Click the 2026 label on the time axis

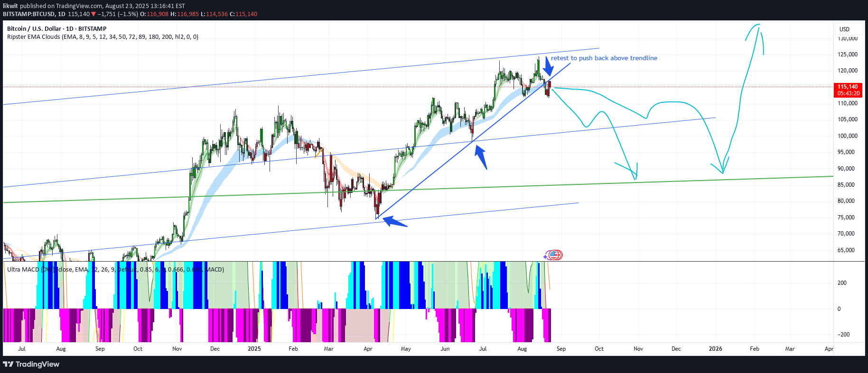click(715, 349)
